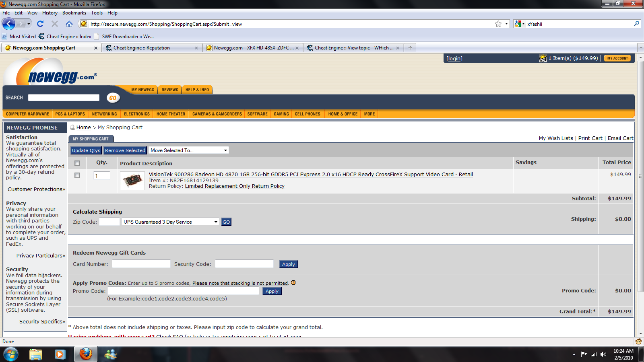The height and width of the screenshot is (362, 644).
Task: Click the Print Cart link
Action: coord(590,138)
